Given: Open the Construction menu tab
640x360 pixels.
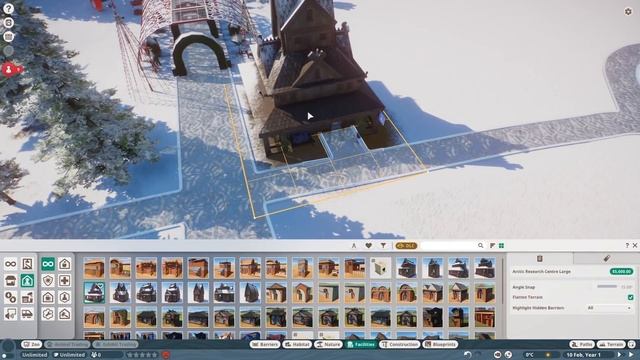Looking at the screenshot, I should tap(400, 344).
